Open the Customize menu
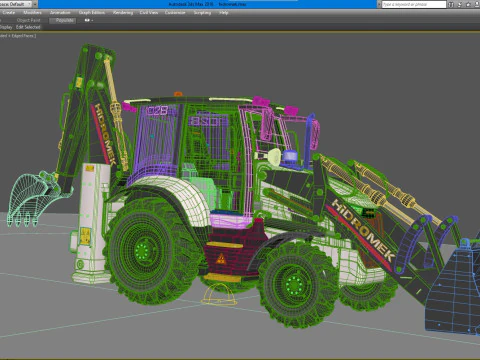 pos(175,13)
